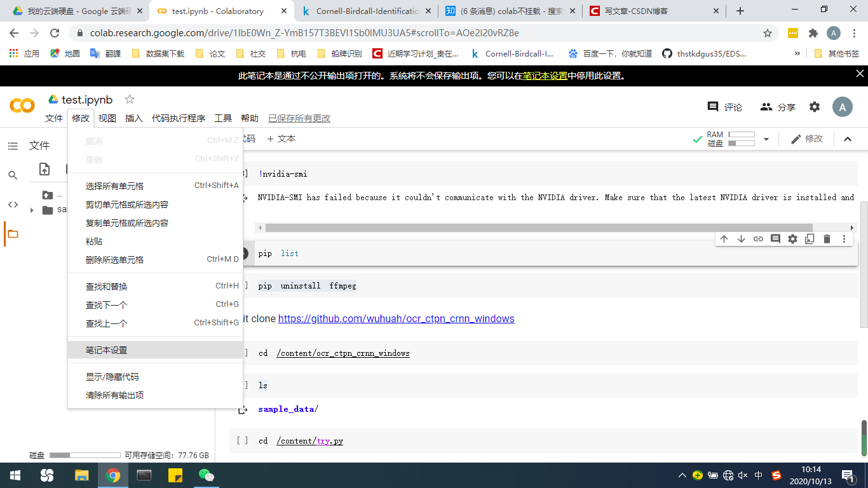
Task: Switch to 我的云端硬盘 Google Drive tab
Action: (78, 11)
